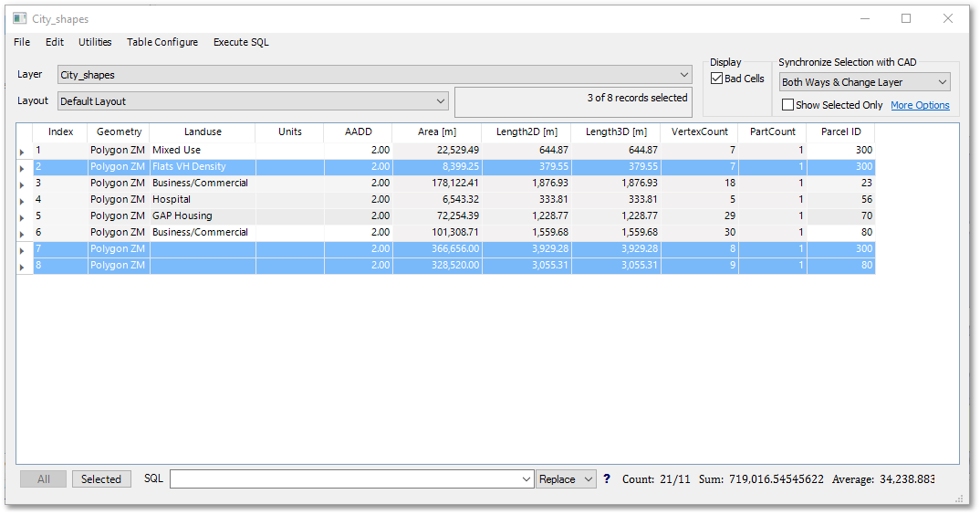Click the Units column header
The image size is (980, 515).
[x=290, y=132]
